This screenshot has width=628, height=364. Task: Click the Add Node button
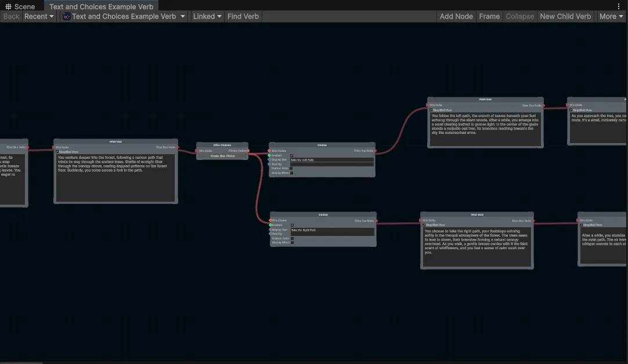(x=456, y=16)
